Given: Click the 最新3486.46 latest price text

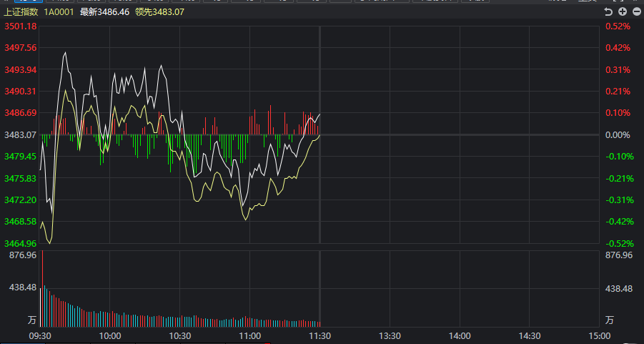Looking at the screenshot, I should point(104,12).
